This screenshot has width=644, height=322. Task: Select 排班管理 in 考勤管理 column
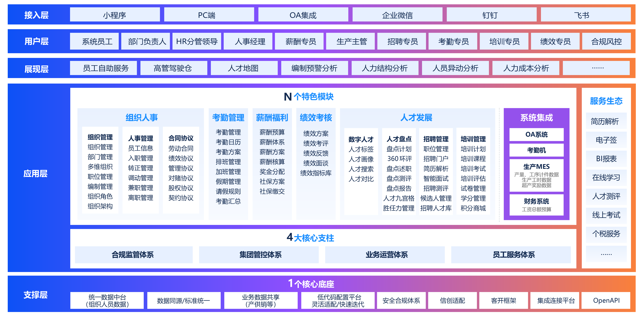pyautogui.click(x=228, y=162)
